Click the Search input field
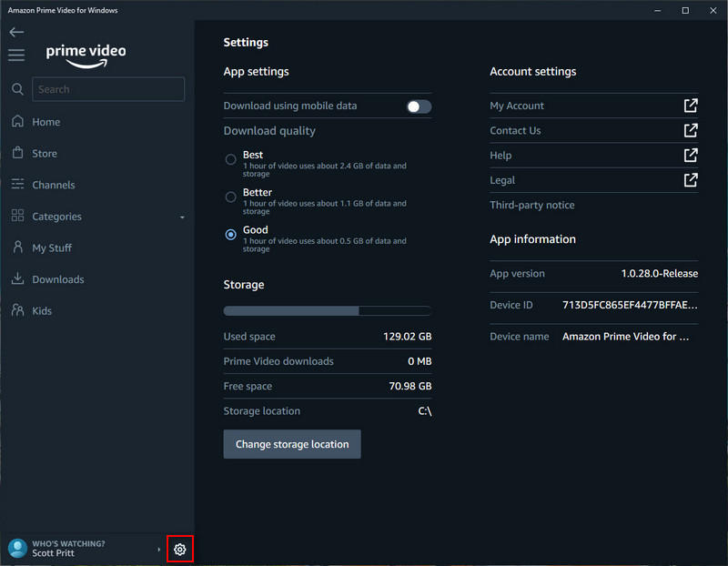 click(x=108, y=89)
